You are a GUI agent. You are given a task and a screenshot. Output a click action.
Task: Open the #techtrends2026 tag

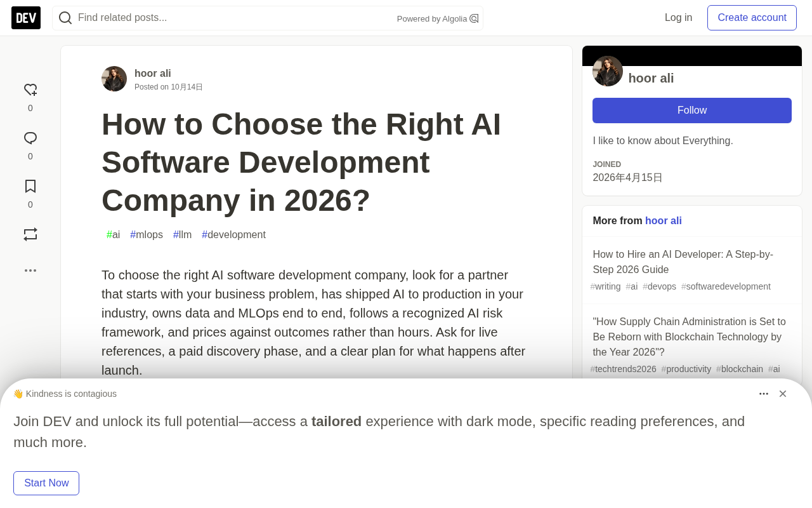624,369
